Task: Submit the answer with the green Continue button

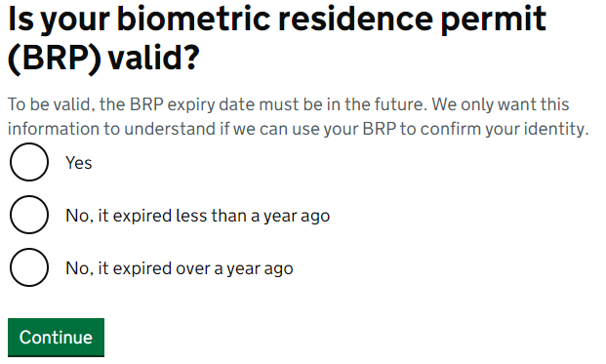Action: tap(56, 337)
